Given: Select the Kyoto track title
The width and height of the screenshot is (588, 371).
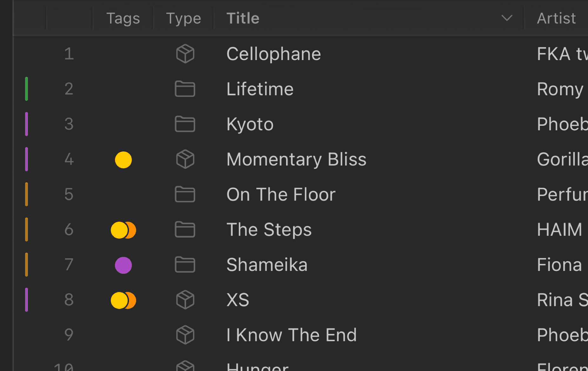Looking at the screenshot, I should [x=250, y=124].
